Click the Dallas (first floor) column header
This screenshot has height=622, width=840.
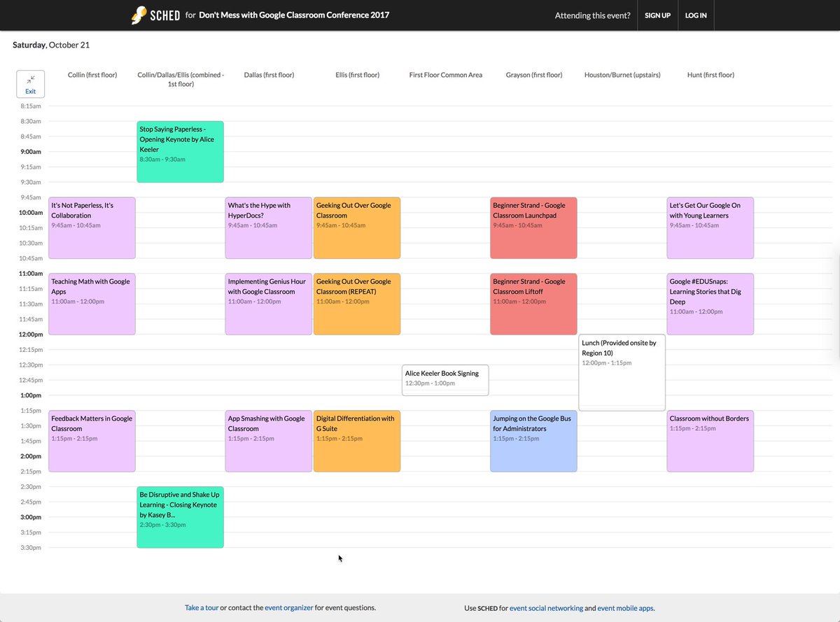click(x=269, y=75)
